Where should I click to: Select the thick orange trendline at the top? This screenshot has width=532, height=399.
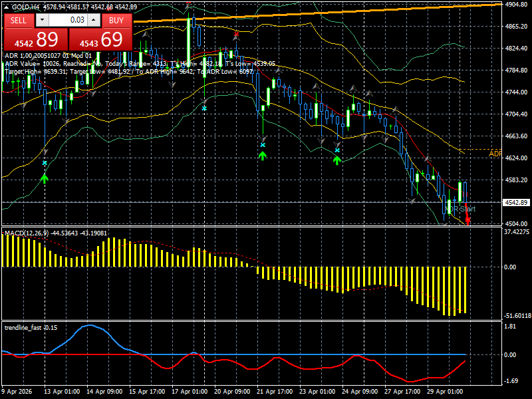point(317,13)
